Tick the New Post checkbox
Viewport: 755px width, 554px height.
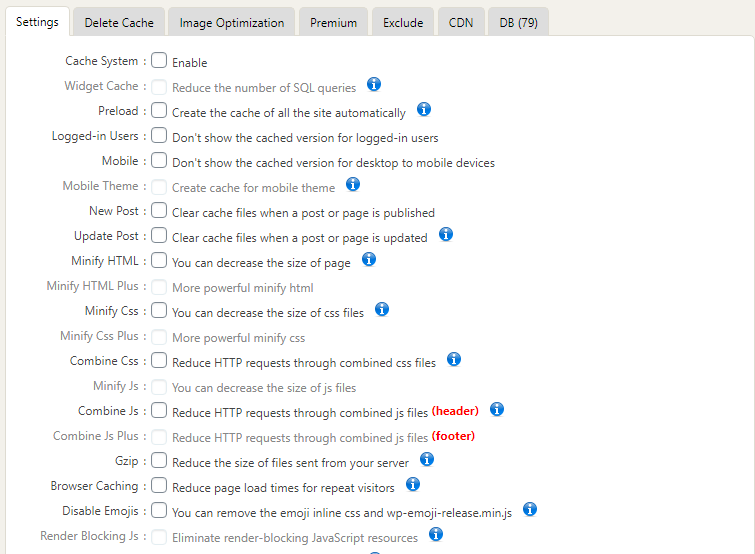point(159,211)
